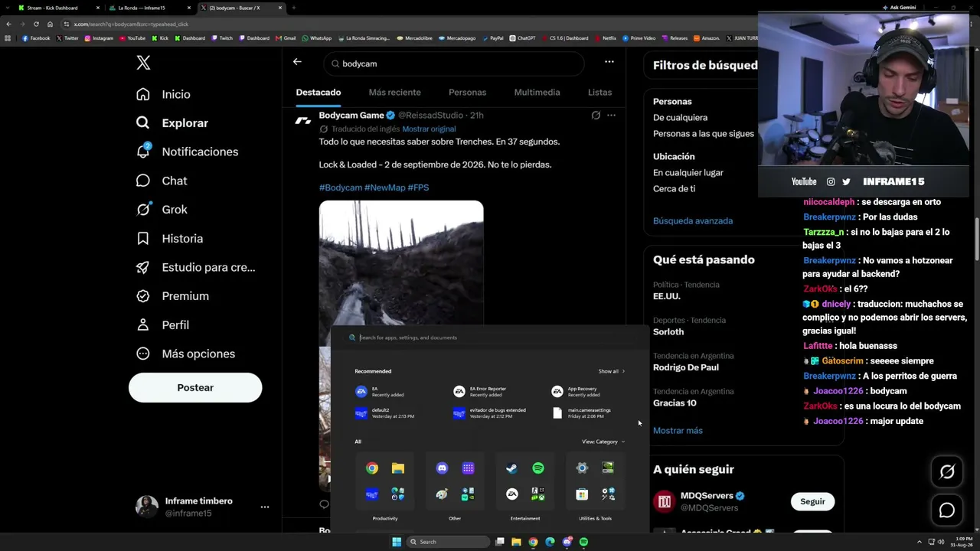Image resolution: width=980 pixels, height=551 pixels.
Task: Switch to the Listas tab
Action: pos(599,93)
